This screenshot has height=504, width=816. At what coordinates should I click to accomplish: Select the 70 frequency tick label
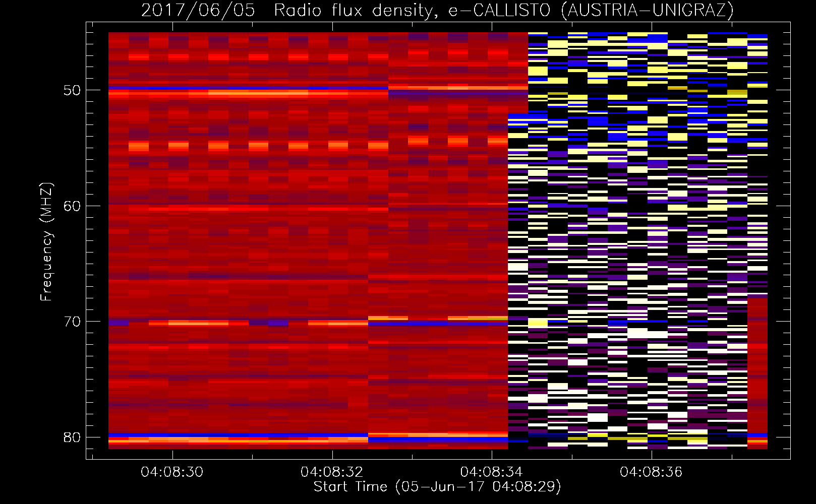[x=72, y=322]
